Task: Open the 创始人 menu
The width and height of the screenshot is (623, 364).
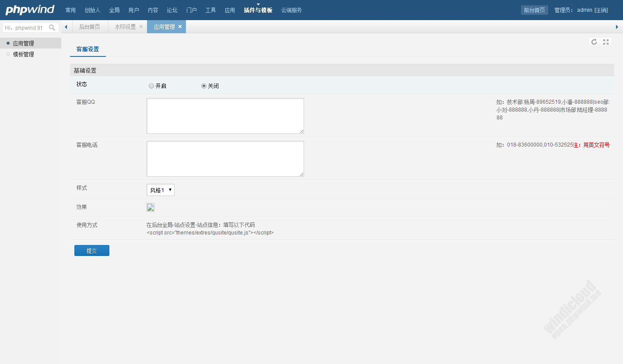Action: click(x=92, y=10)
